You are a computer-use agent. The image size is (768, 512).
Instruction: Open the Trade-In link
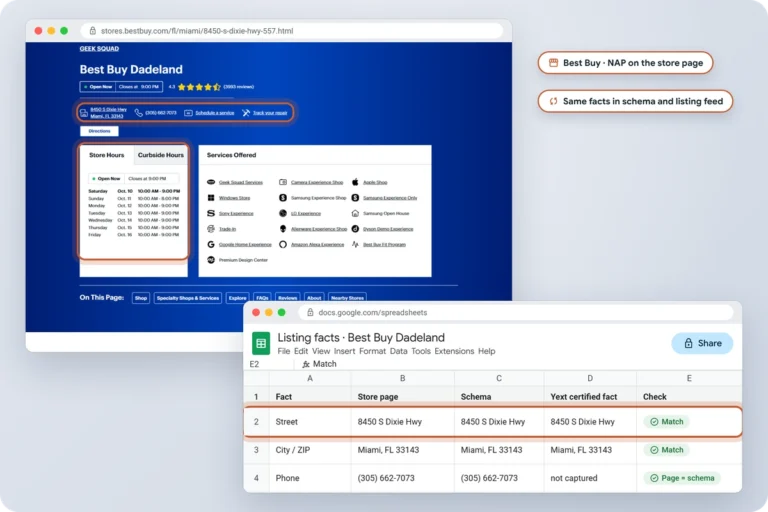[227, 229]
